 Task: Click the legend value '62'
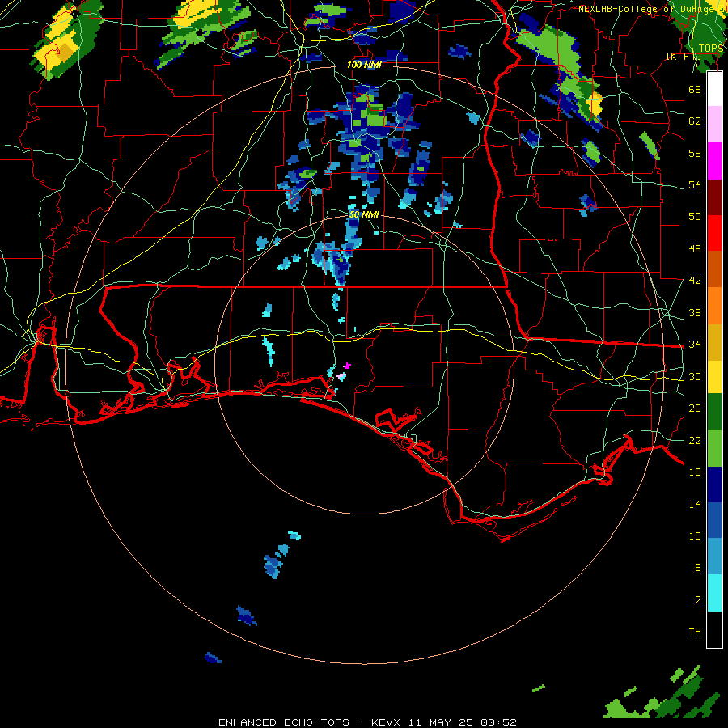pyautogui.click(x=695, y=121)
